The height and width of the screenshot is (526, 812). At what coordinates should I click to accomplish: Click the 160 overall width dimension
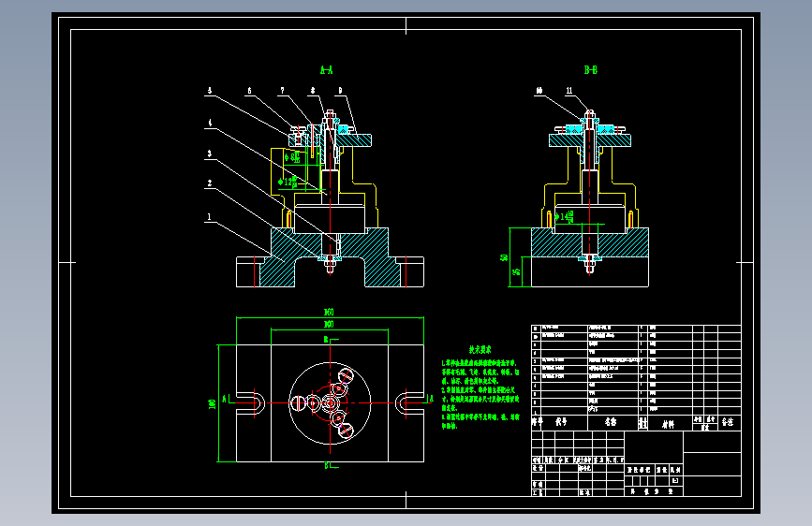click(329, 313)
